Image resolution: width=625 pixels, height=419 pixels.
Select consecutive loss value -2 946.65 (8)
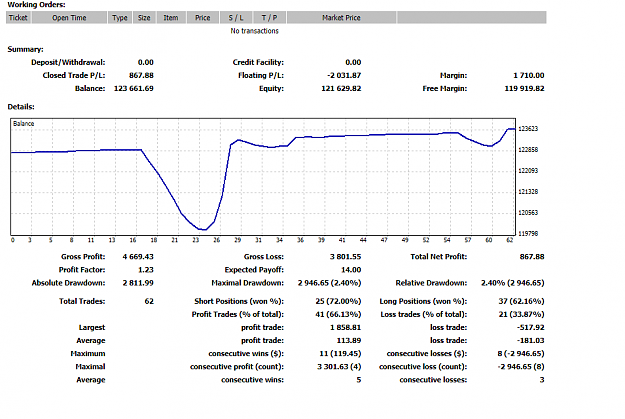coord(521,367)
